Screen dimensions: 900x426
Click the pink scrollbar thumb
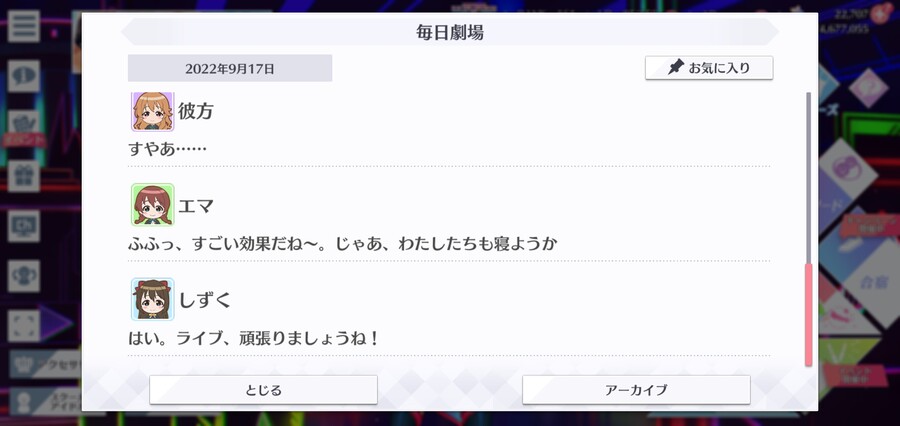pyautogui.click(x=808, y=315)
